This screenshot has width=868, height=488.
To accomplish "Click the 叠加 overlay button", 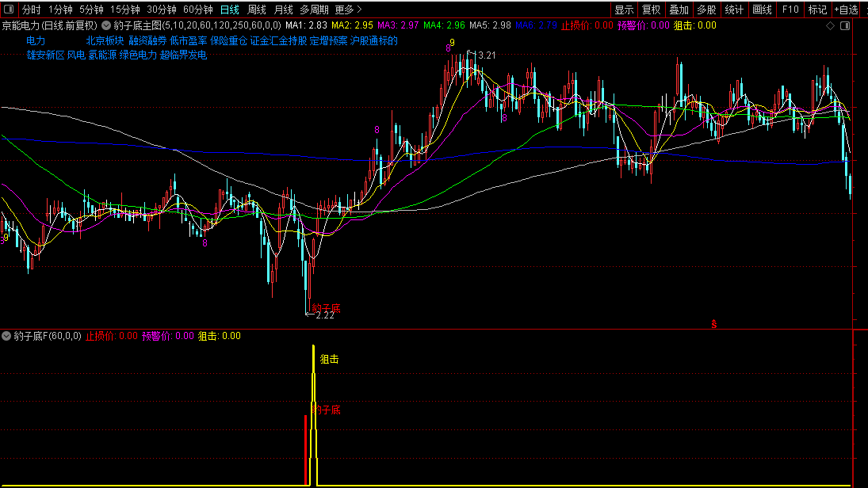I will tap(679, 10).
